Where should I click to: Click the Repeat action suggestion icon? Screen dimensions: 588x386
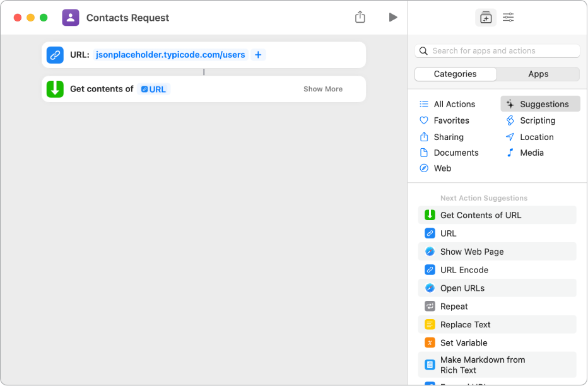(430, 306)
